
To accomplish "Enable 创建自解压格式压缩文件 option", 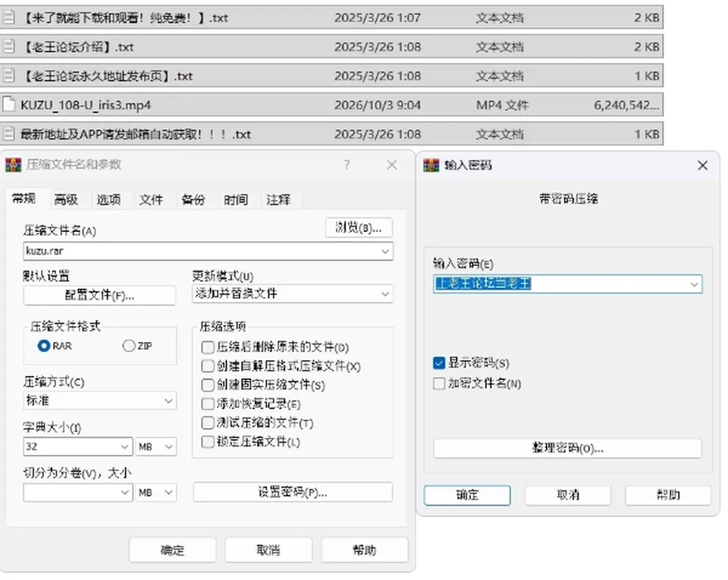I will pos(208,366).
